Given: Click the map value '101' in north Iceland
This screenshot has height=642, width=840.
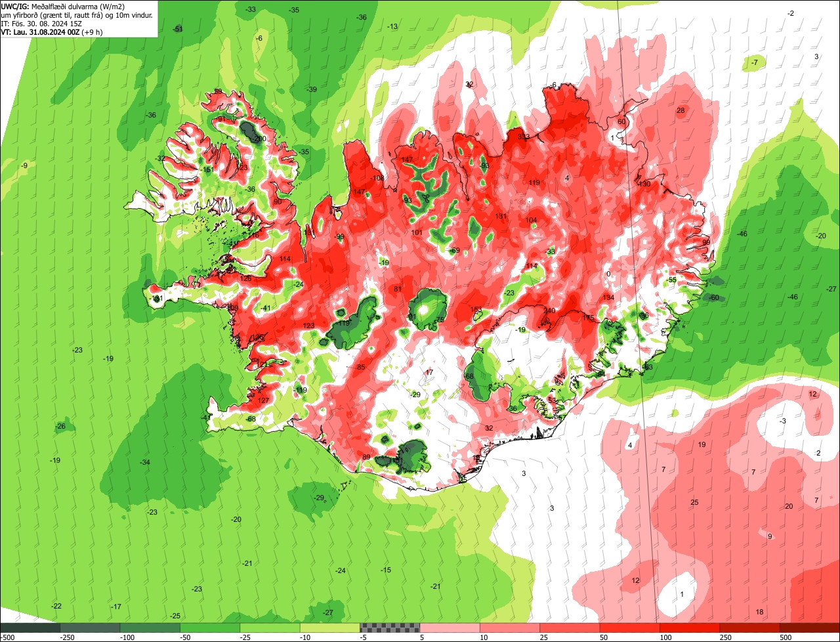Looking at the screenshot, I should click(x=417, y=232).
